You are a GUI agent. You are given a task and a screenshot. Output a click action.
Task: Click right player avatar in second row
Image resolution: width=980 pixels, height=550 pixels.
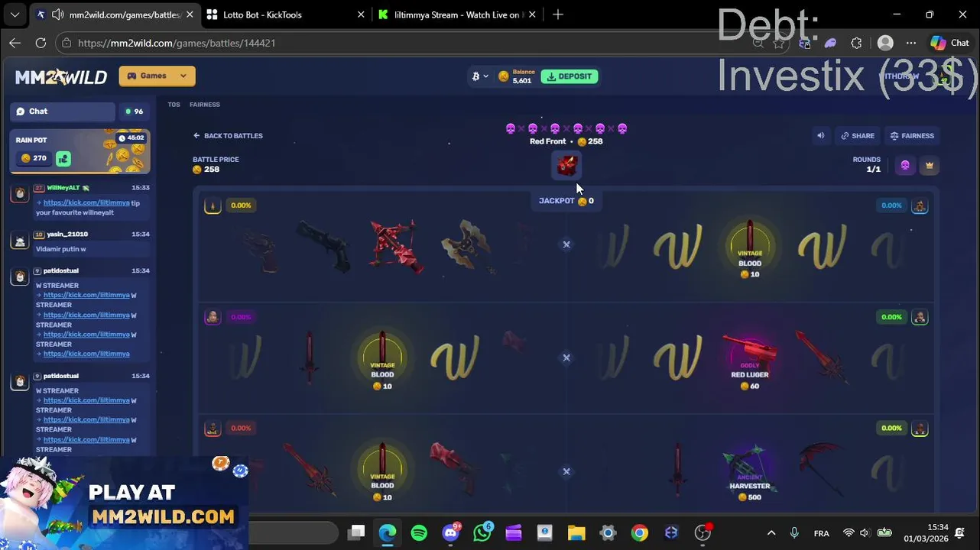pos(920,317)
